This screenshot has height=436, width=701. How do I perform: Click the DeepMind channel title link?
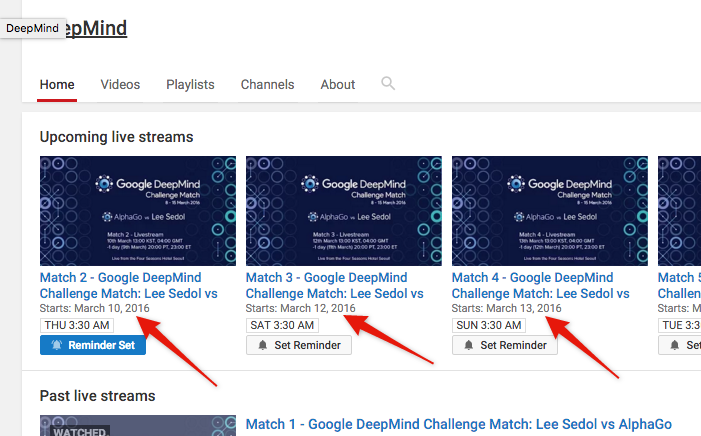(x=96, y=28)
